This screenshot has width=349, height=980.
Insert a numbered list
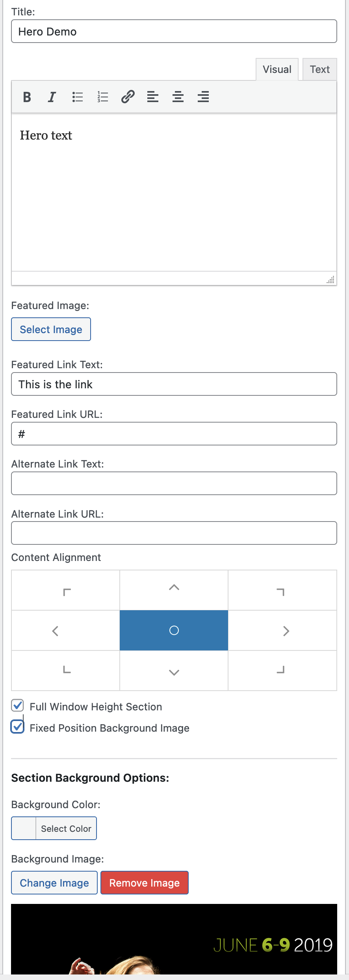pyautogui.click(x=103, y=97)
